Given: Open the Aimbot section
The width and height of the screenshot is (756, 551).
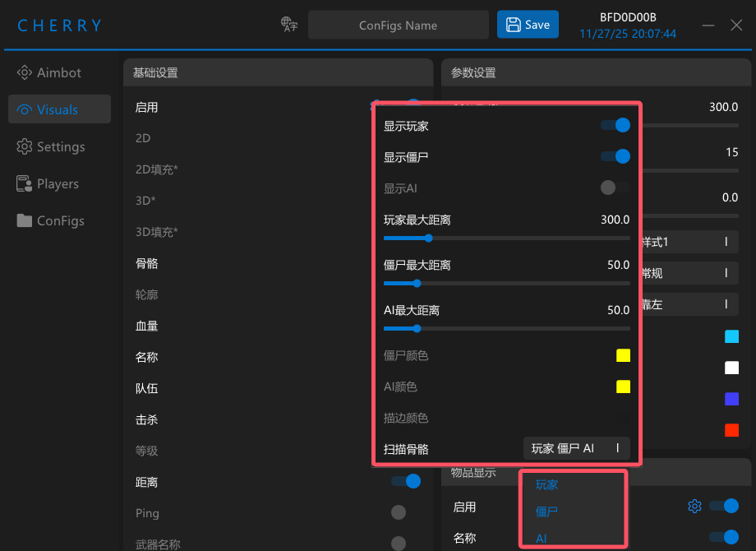Looking at the screenshot, I should (59, 72).
